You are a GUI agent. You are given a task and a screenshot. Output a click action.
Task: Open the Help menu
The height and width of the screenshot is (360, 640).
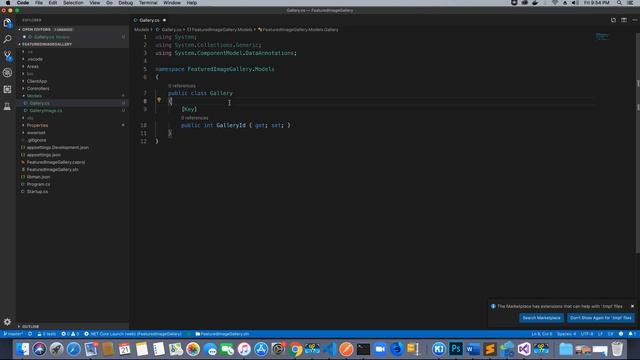tap(191, 3)
